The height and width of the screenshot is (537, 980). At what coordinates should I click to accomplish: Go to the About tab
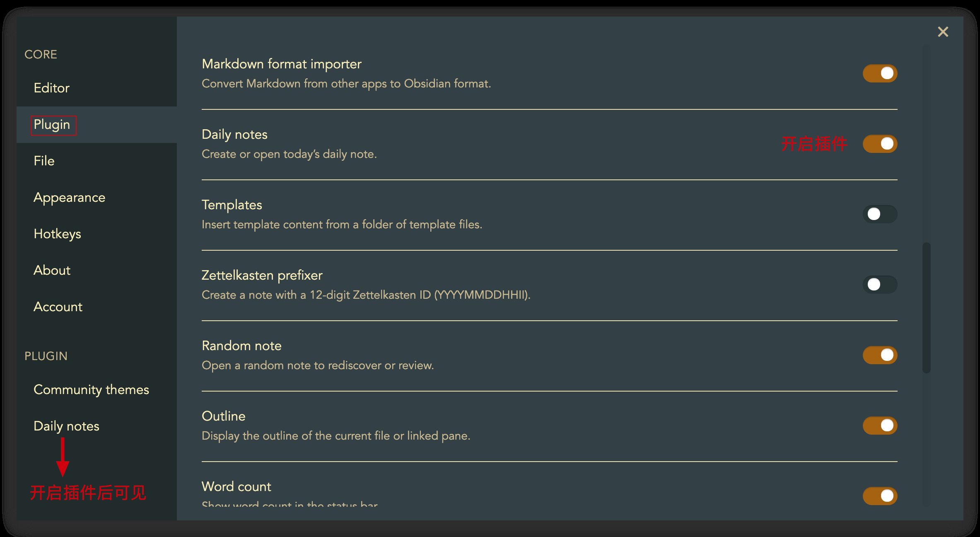click(52, 270)
